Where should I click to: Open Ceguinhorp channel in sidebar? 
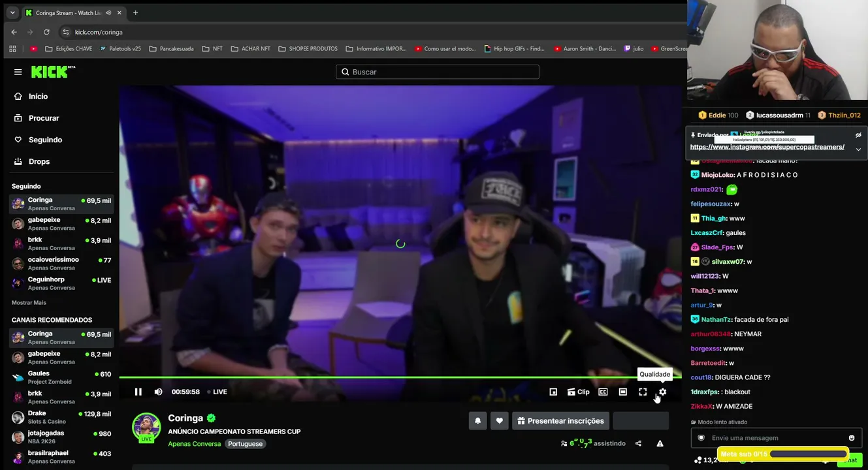tap(61, 283)
